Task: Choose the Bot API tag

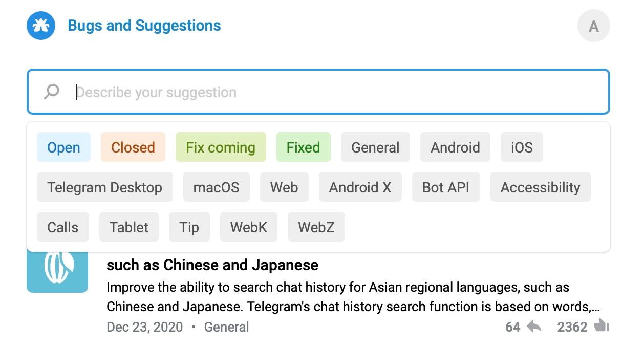Action: (446, 187)
